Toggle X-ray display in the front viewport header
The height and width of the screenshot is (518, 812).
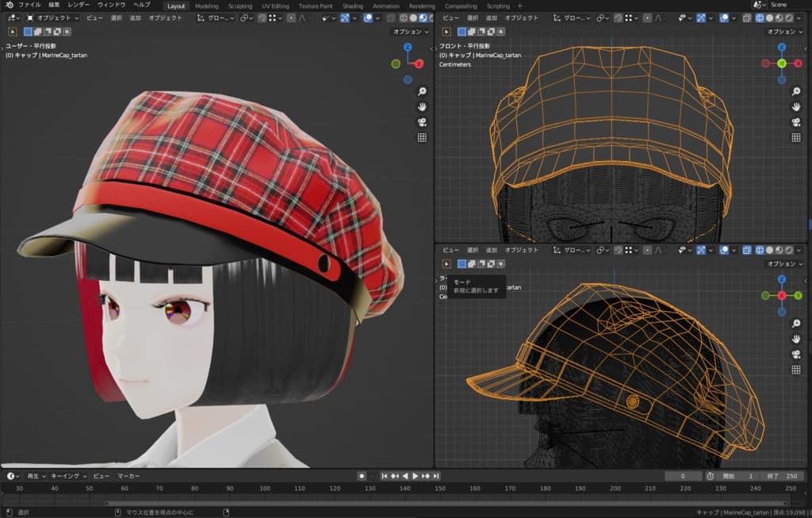point(746,17)
